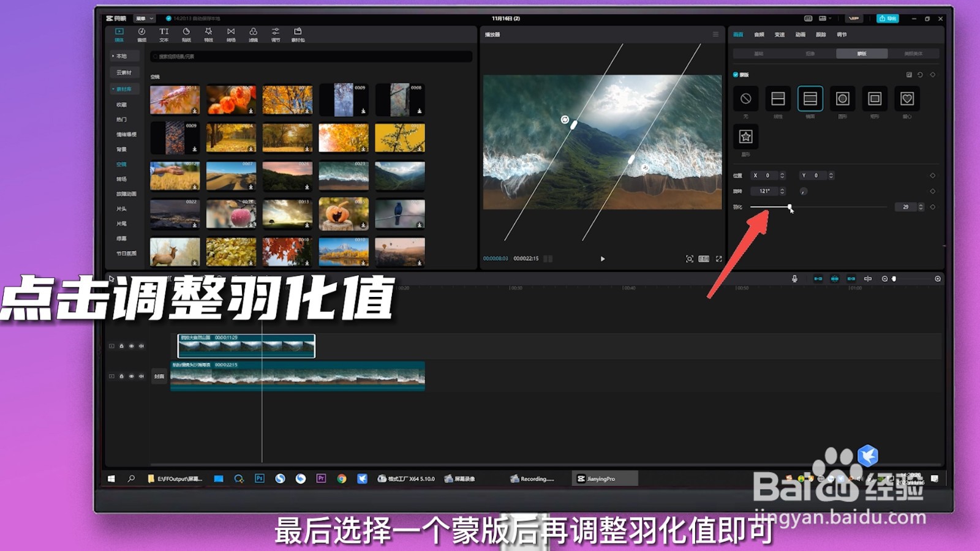Viewport: 980px width, 551px height.
Task: Switch to the 音频 tab in right panel
Action: point(759,34)
